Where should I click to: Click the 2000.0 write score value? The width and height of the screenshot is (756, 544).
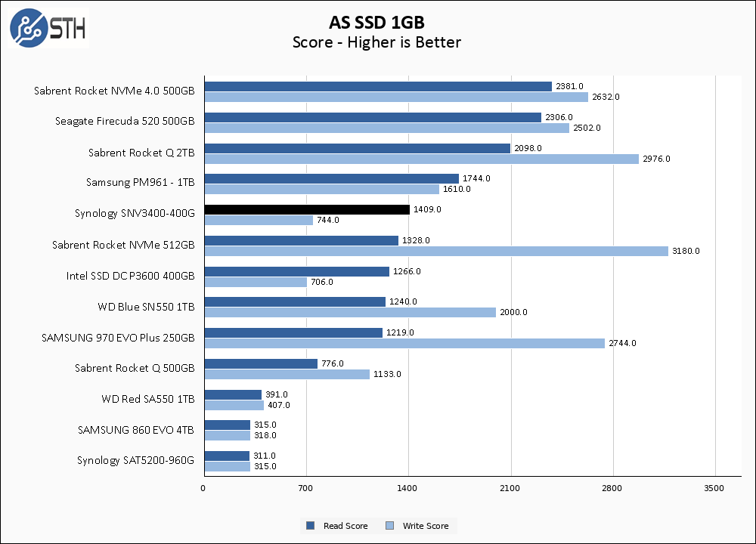513,312
